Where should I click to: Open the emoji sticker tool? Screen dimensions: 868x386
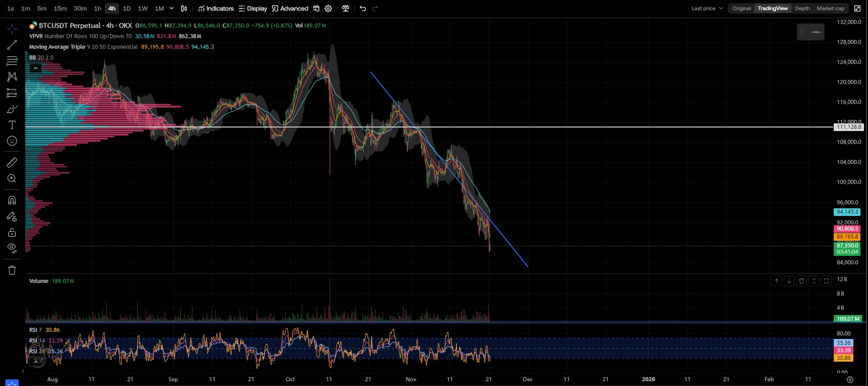click(12, 141)
